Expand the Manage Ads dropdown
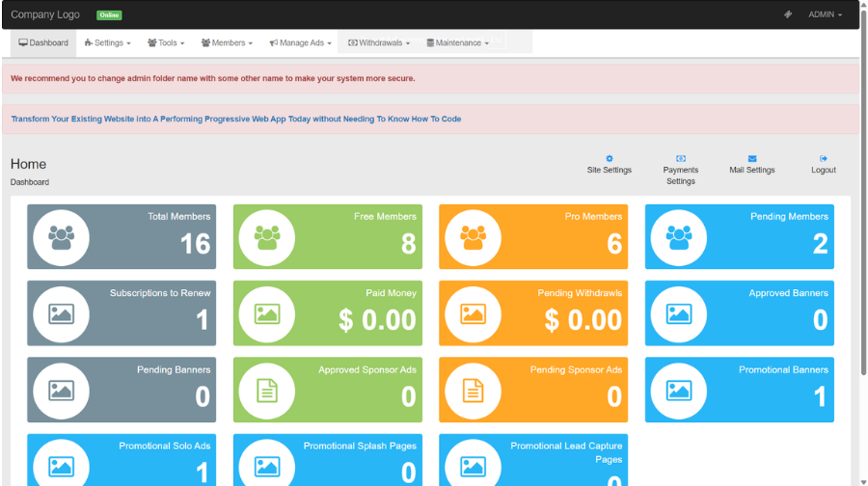 (300, 42)
